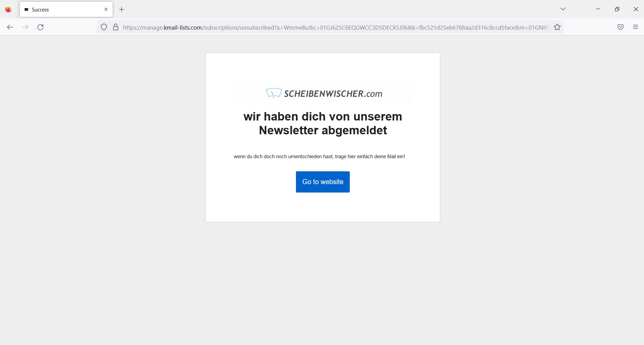Click the forward navigation arrow
Image resolution: width=644 pixels, height=345 pixels.
coord(25,27)
